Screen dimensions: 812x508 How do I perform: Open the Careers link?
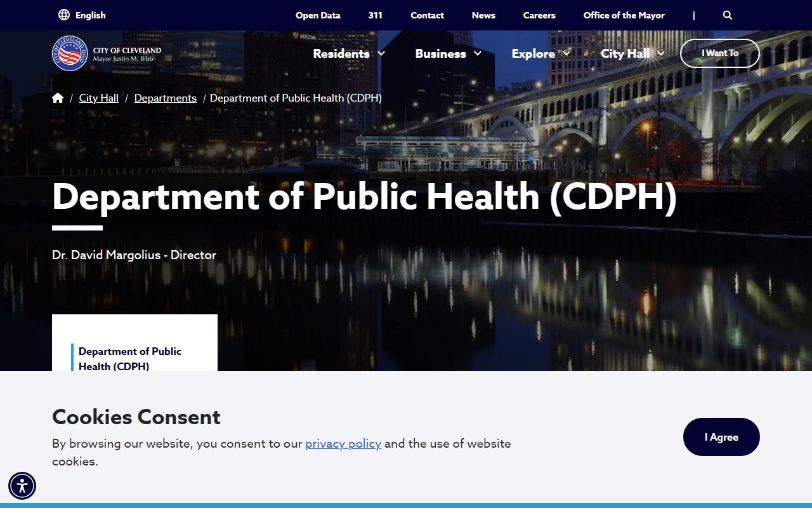[x=539, y=15]
